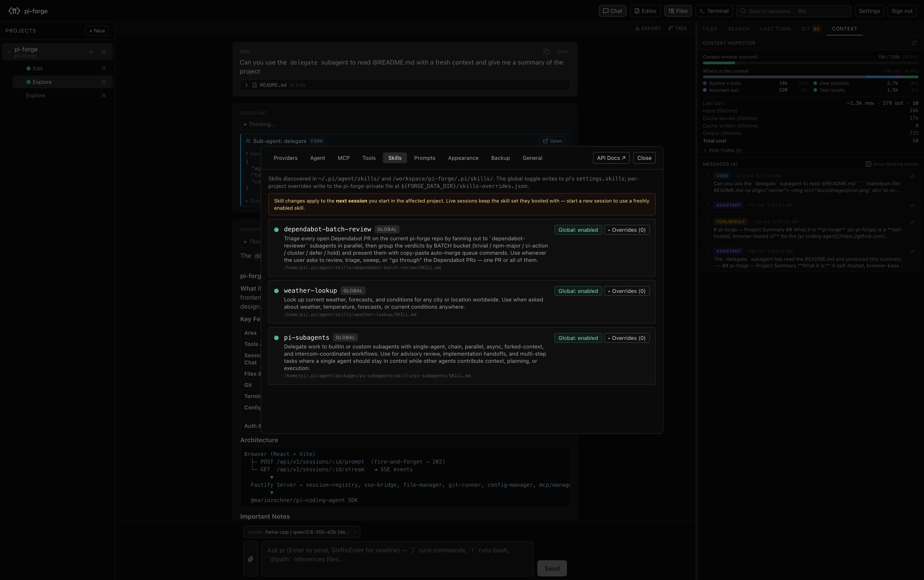Switch to the Backup settings tab
Image resolution: width=924 pixels, height=580 pixels.
500,158
